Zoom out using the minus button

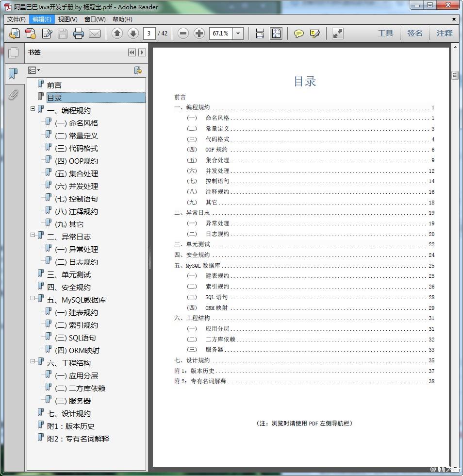tap(183, 34)
